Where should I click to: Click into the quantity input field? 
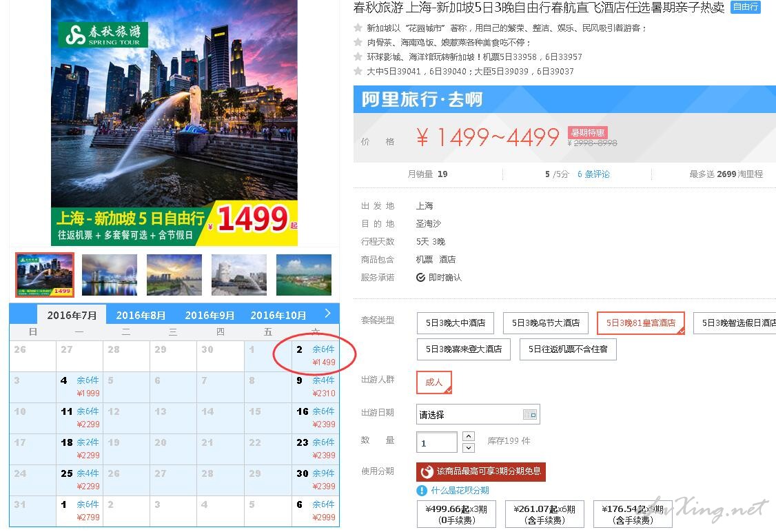(436, 442)
